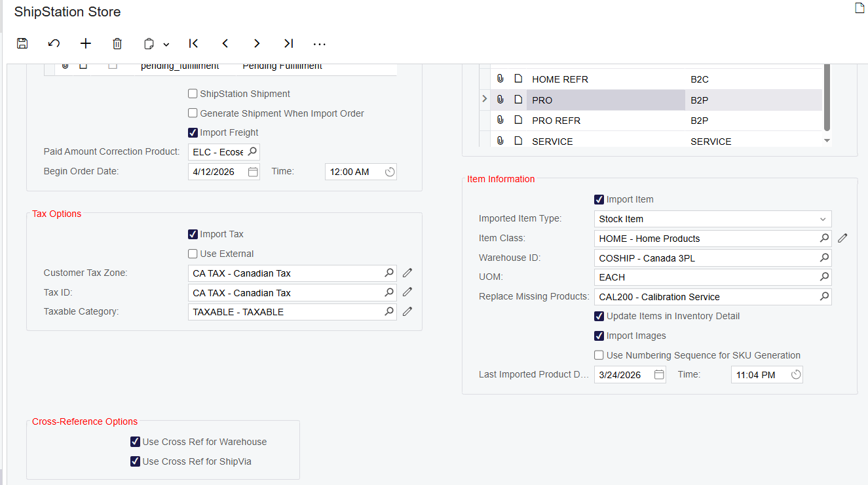Open the note for the SERVICE row
Viewport: 868px width, 485px height.
518,142
